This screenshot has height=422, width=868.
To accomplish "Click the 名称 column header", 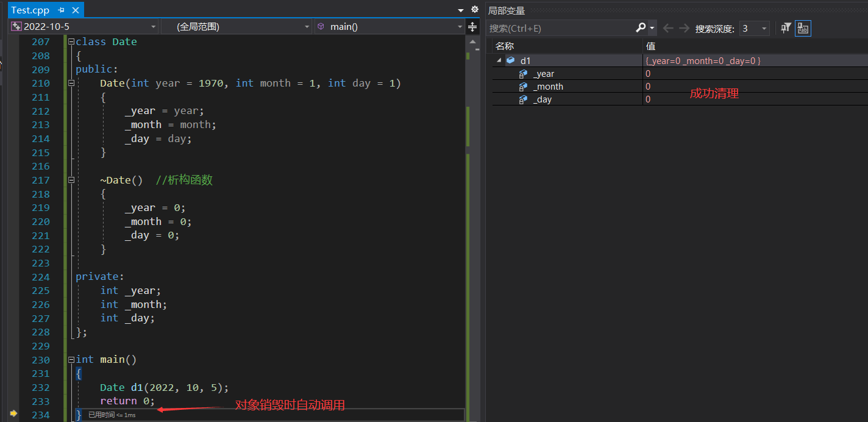I will tap(505, 46).
